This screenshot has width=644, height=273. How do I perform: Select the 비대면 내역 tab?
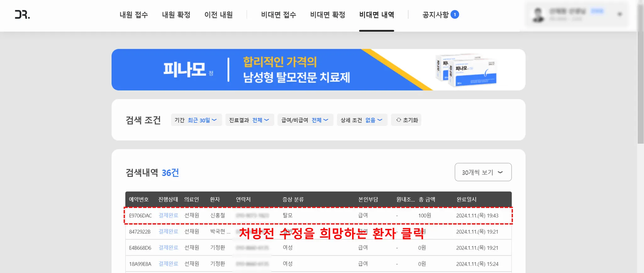coord(377,15)
